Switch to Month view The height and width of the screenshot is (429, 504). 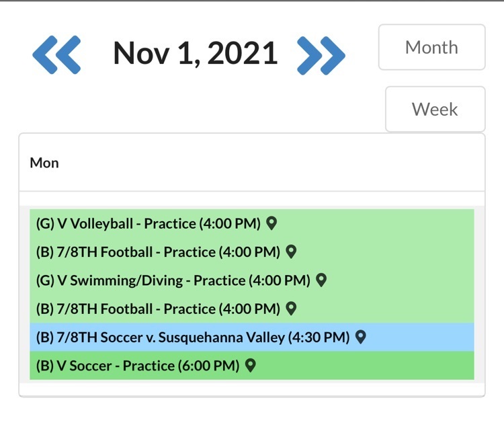pos(431,47)
